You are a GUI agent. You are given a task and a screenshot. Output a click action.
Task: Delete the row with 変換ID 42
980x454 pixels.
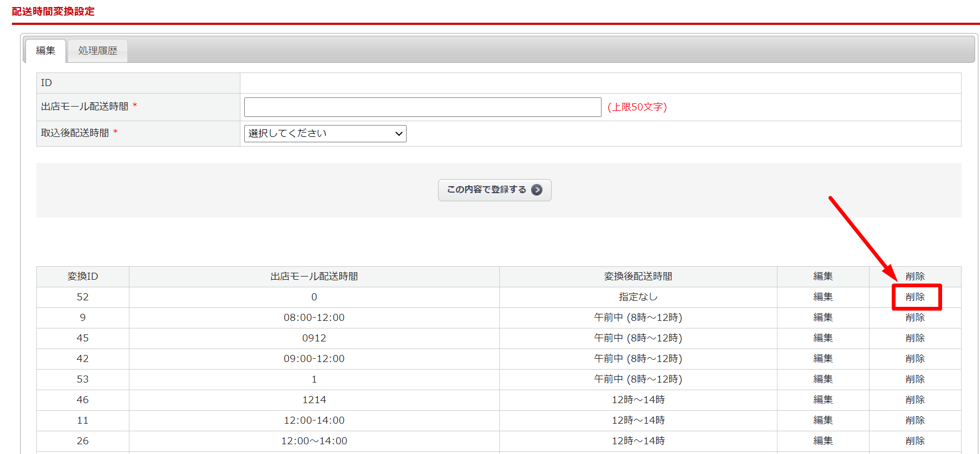(915, 359)
